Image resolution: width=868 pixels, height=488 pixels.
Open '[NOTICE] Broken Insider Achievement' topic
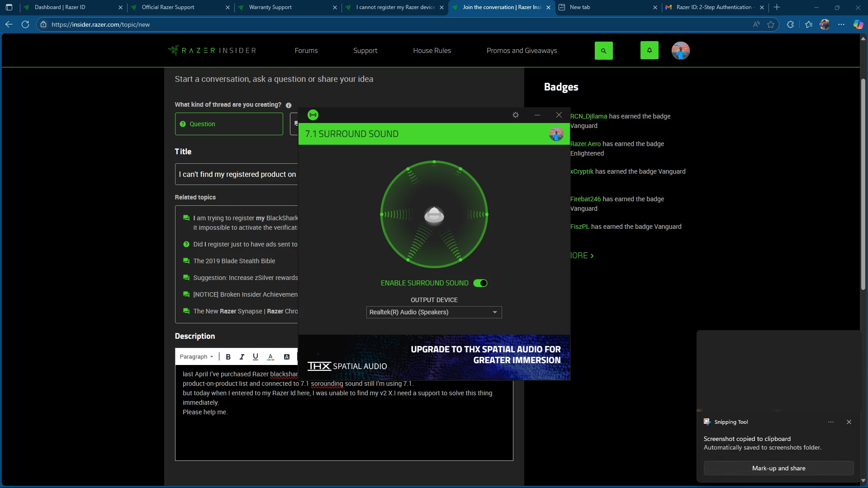[245, 294]
